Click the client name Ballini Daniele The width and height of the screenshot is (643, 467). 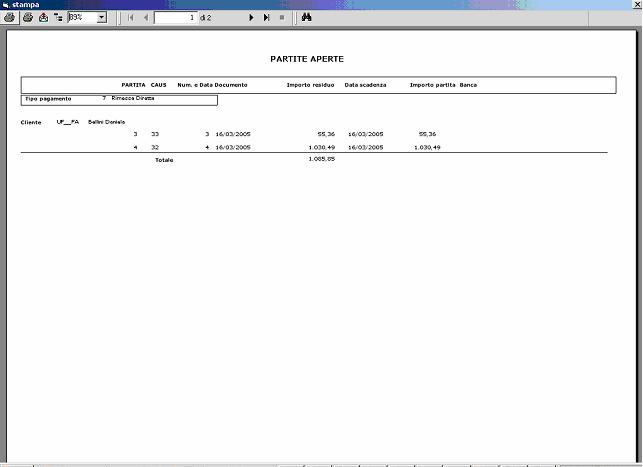point(107,122)
